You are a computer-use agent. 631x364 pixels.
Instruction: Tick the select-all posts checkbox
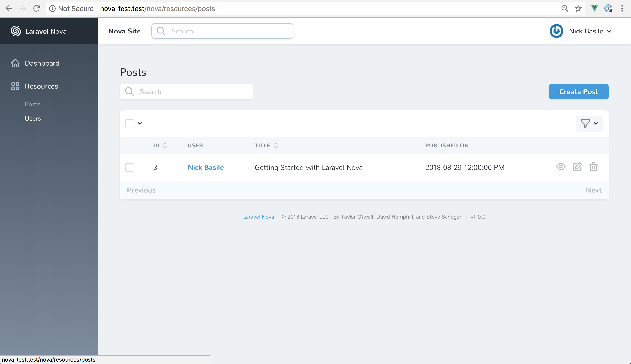[x=130, y=123]
